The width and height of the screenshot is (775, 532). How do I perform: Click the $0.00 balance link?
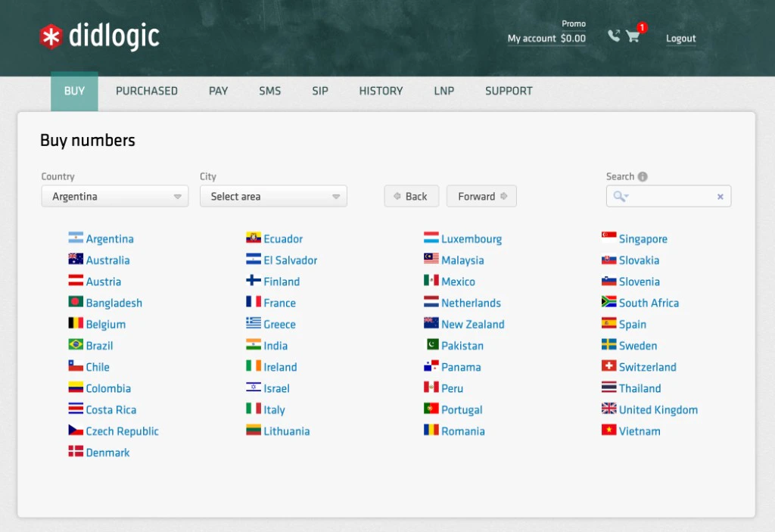[574, 39]
